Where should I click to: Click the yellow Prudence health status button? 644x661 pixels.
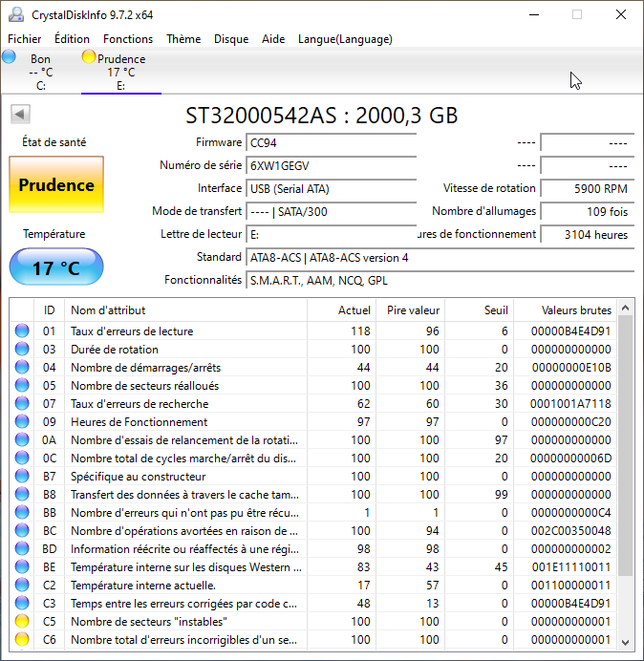pyautogui.click(x=56, y=184)
